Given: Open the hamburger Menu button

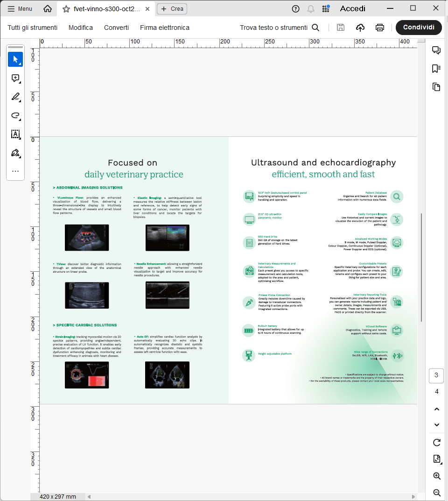Looking at the screenshot, I should (20, 8).
